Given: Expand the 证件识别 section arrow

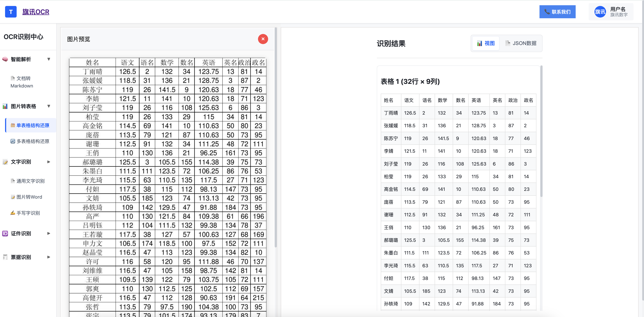Looking at the screenshot, I should pyautogui.click(x=49, y=233).
